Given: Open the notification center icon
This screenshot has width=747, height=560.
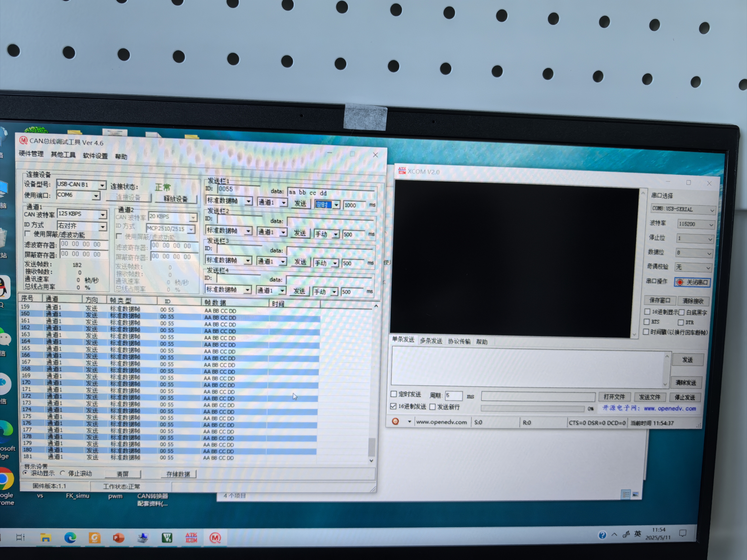Looking at the screenshot, I should tap(682, 533).
